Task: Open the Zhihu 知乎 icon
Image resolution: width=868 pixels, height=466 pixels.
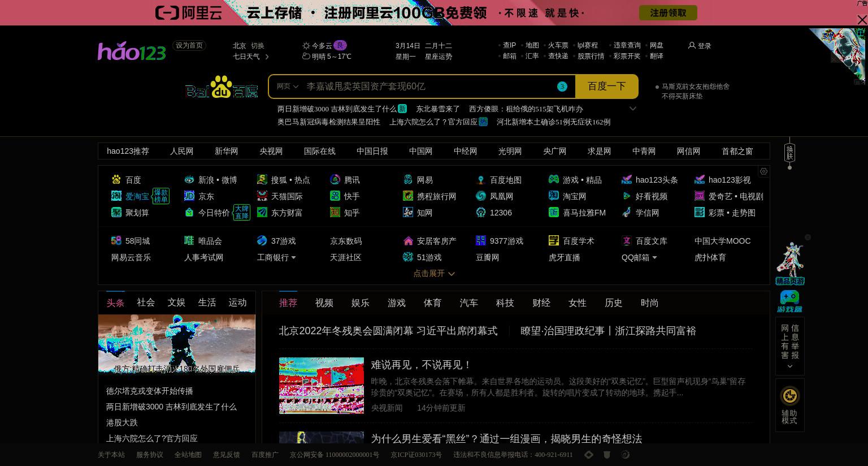Action: click(335, 213)
